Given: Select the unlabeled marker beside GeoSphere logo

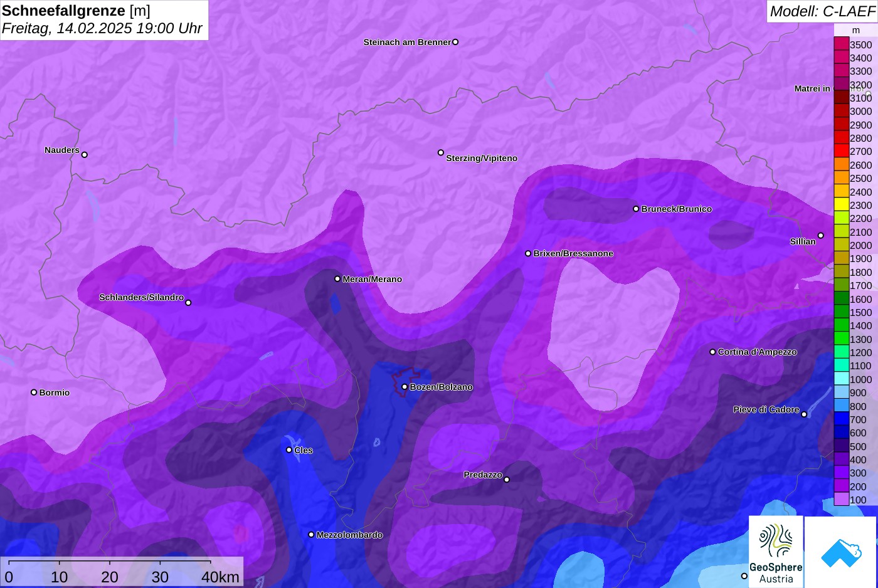Looking at the screenshot, I should [744, 575].
